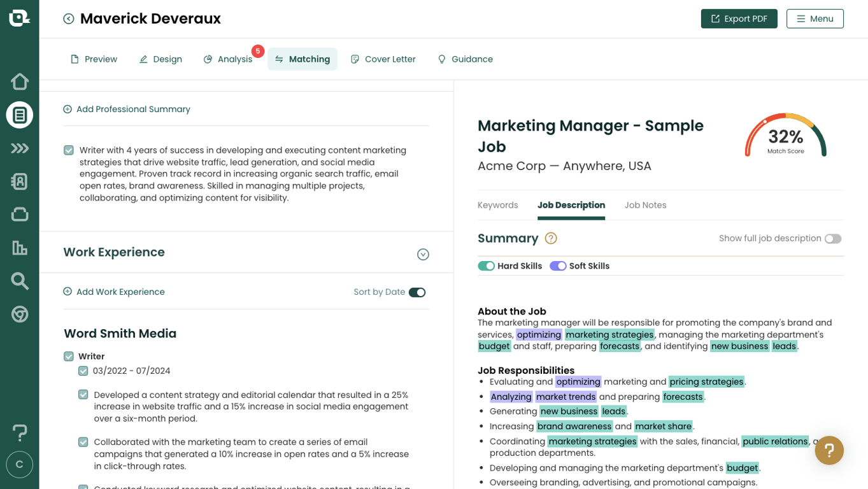Switch to the Design tab
Screen dimensions: 868x489
click(x=160, y=59)
